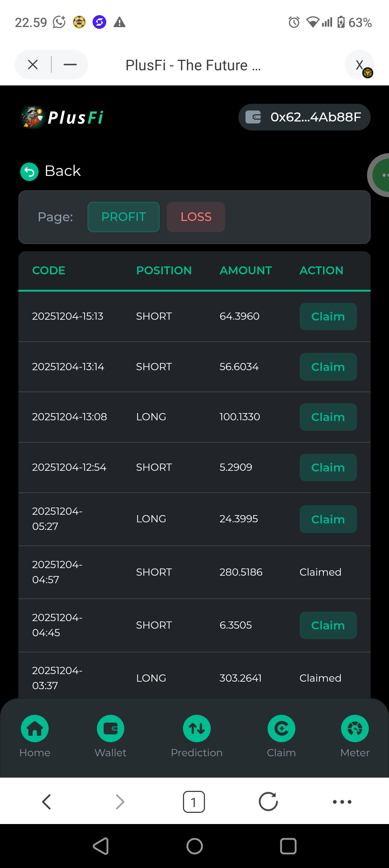Open the wallet address 0x62...4Ab88F button
Screen dimensions: 389x868
point(304,117)
